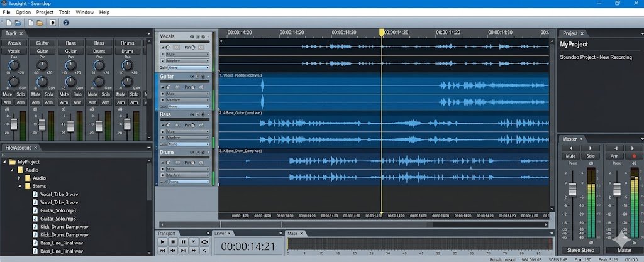This screenshot has height=262, width=644.
Task: Click the Stereo Stereo button in Master
Action: (x=580, y=250)
